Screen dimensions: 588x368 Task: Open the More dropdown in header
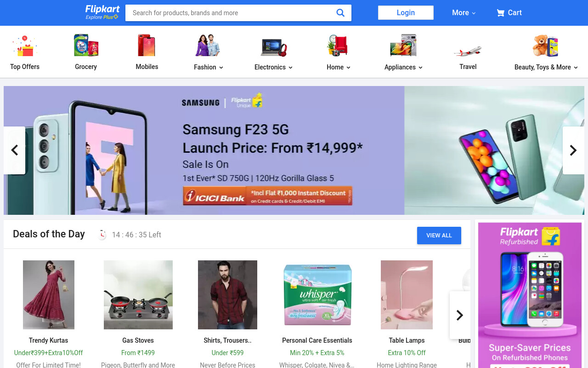464,13
